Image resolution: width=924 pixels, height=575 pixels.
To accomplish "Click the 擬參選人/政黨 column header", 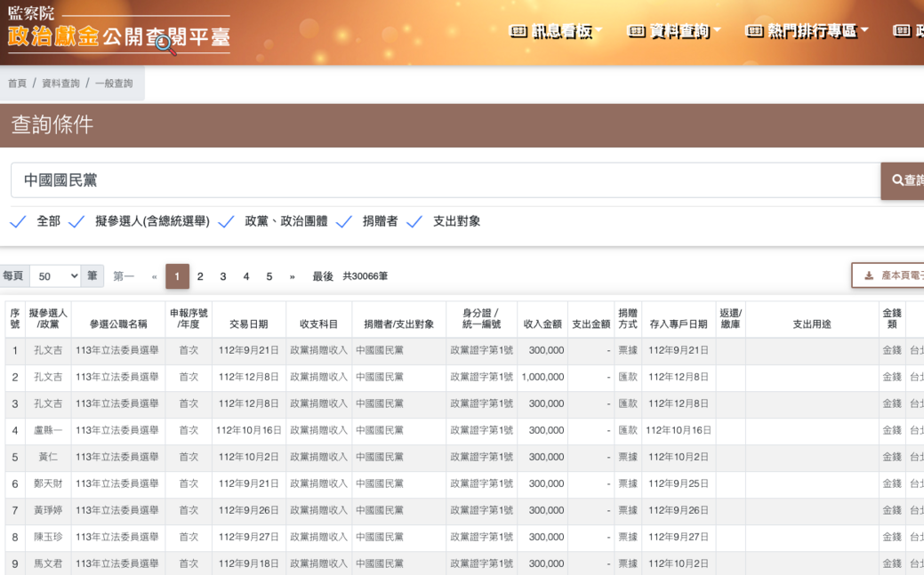I will coord(48,319).
